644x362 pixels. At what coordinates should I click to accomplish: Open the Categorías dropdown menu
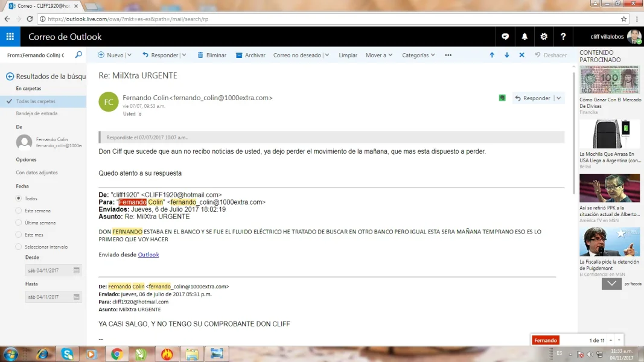tap(418, 55)
